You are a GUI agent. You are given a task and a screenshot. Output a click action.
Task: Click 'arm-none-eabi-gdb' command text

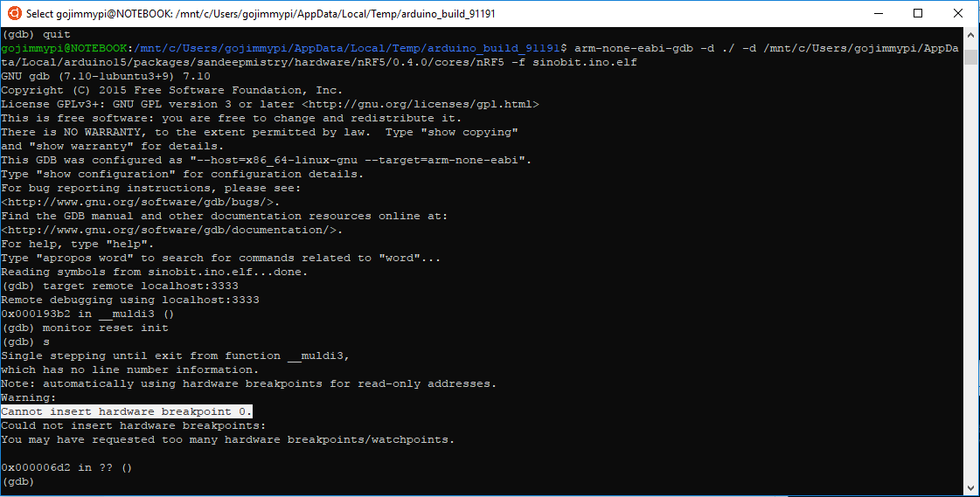click(634, 48)
